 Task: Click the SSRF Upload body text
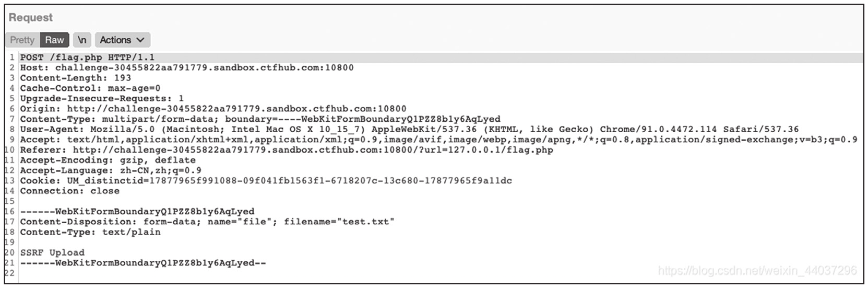52,252
